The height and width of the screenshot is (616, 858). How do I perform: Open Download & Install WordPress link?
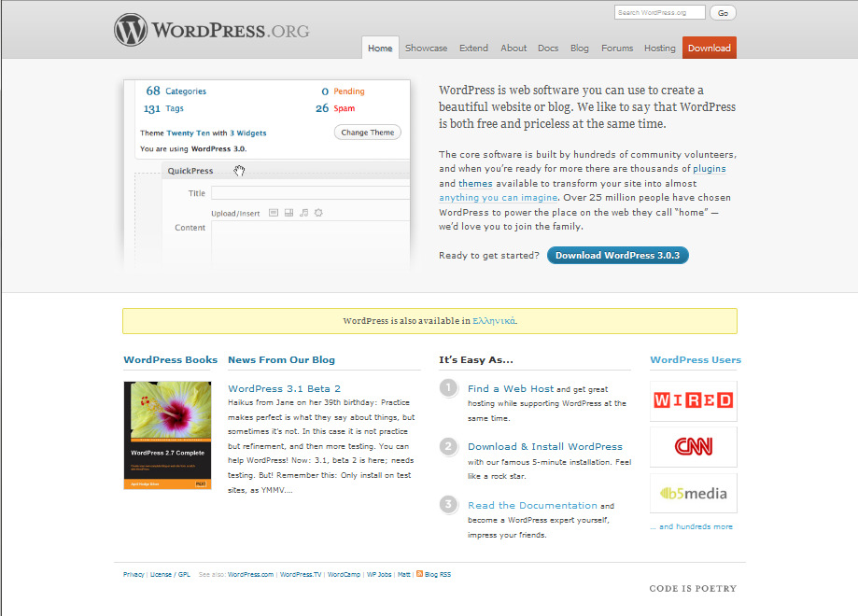point(545,446)
